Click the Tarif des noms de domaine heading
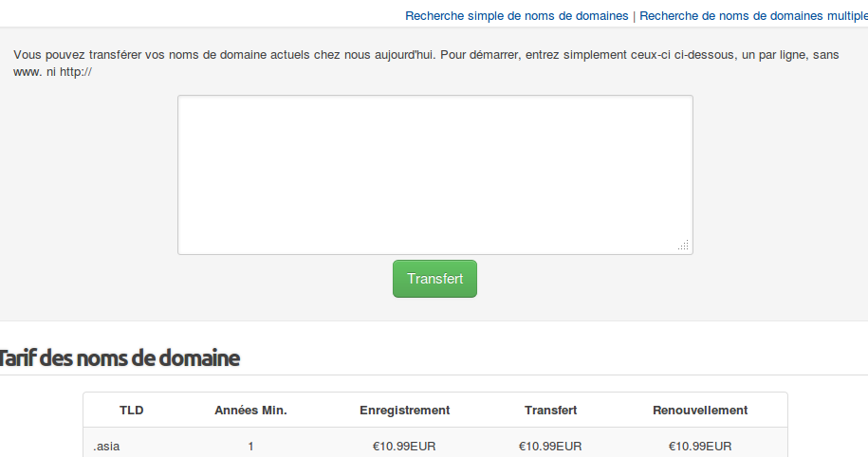The height and width of the screenshot is (457, 868). [x=119, y=358]
